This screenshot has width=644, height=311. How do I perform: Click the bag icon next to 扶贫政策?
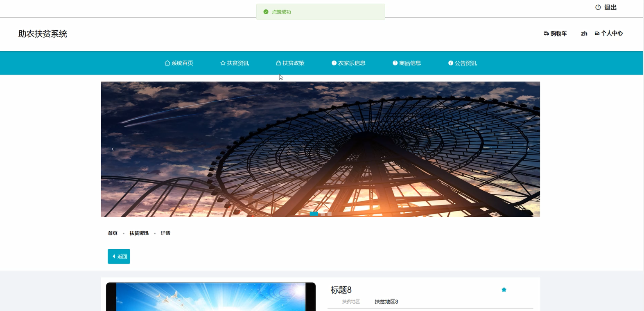(x=278, y=63)
